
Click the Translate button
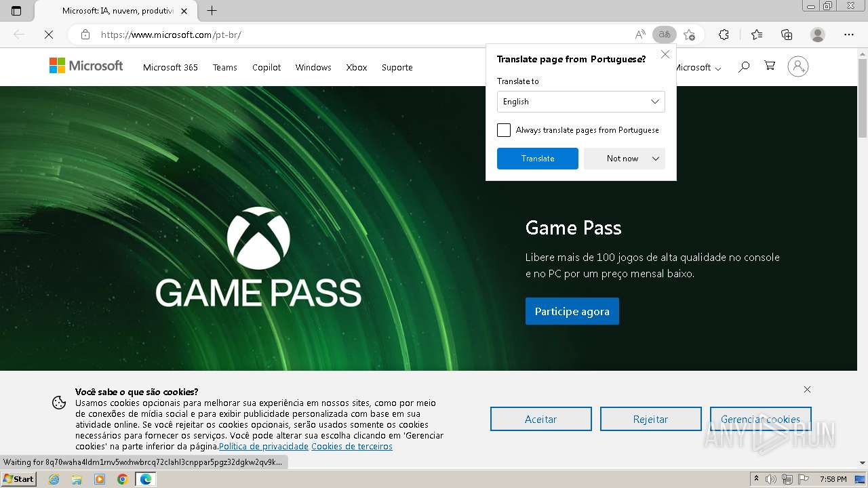click(538, 159)
